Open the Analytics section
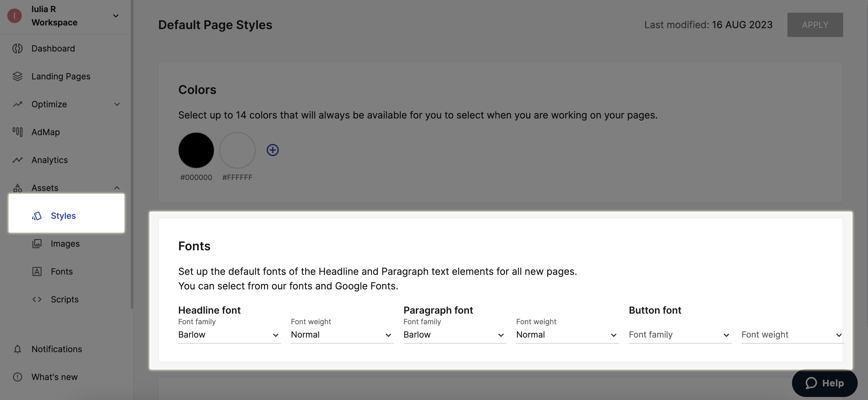Image resolution: width=868 pixels, height=400 pixels. coord(49,160)
